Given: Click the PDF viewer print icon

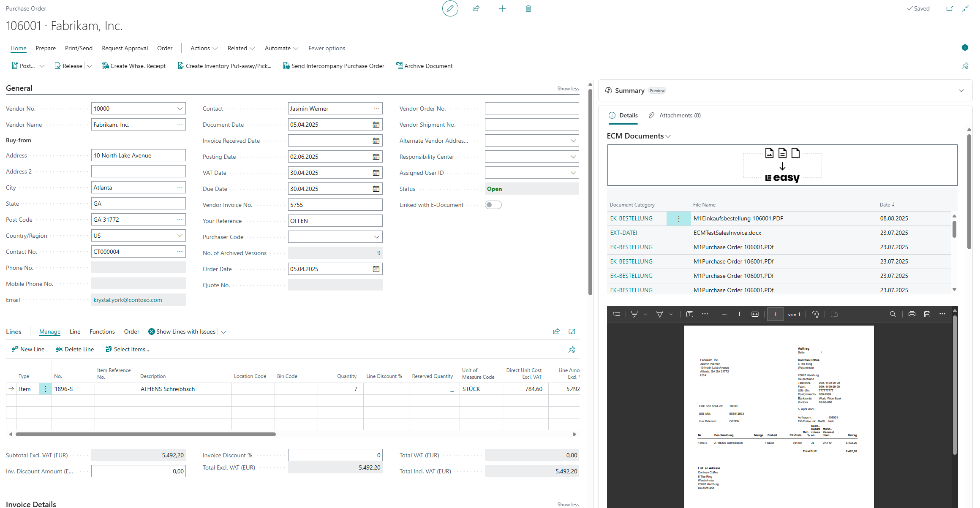Looking at the screenshot, I should [x=912, y=314].
